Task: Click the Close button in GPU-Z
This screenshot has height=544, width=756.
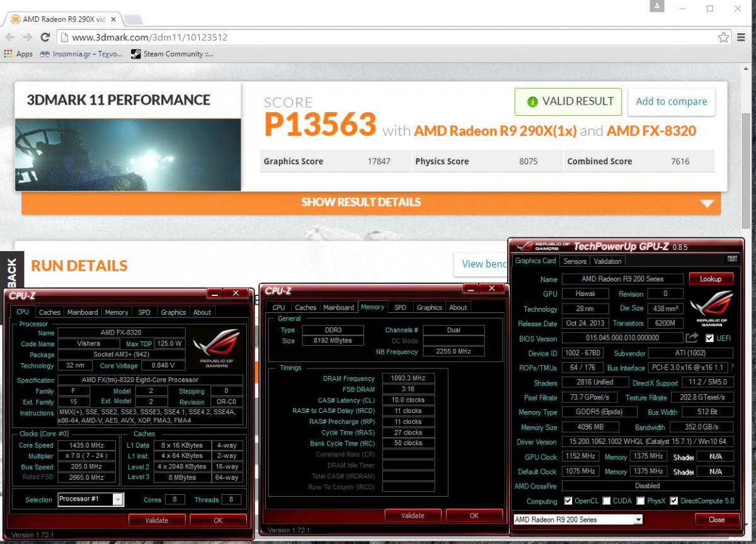Action: pyautogui.click(x=716, y=519)
